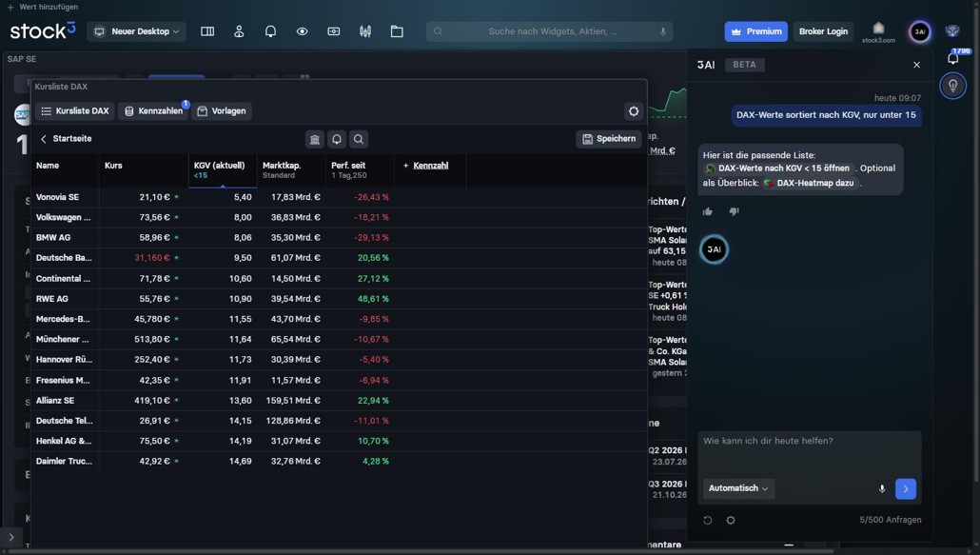Screen dimensions: 980x555
Task: Click the reset chat icon below input
Action: [x=708, y=520]
